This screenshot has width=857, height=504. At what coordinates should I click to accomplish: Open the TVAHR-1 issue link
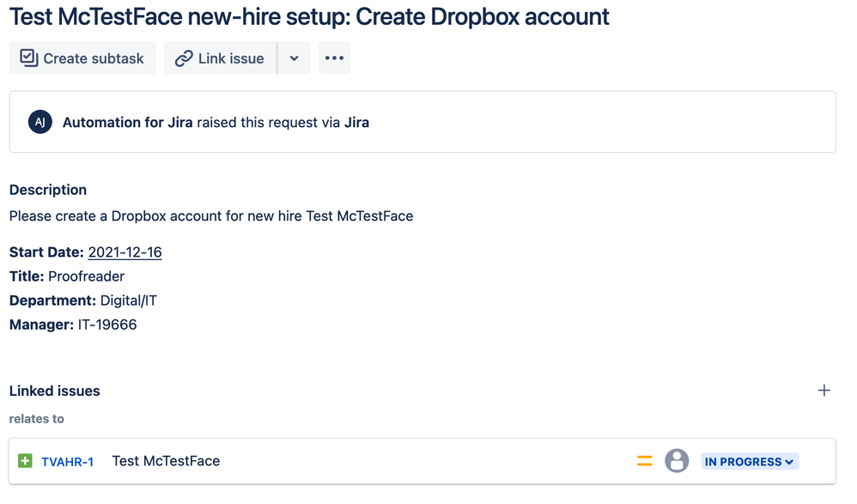(x=67, y=462)
